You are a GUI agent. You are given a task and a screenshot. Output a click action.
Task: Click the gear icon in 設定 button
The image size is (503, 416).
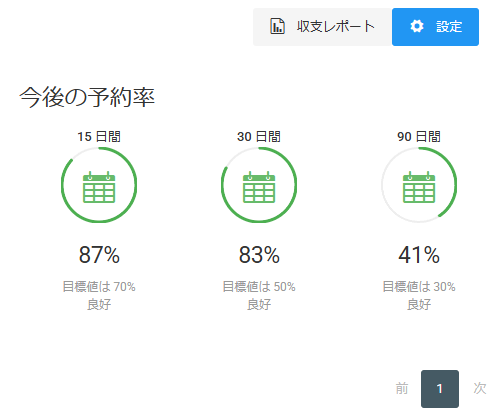[417, 26]
